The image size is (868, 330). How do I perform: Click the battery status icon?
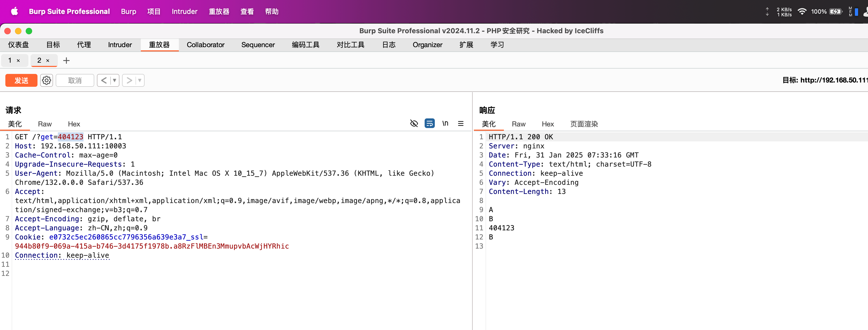836,12
